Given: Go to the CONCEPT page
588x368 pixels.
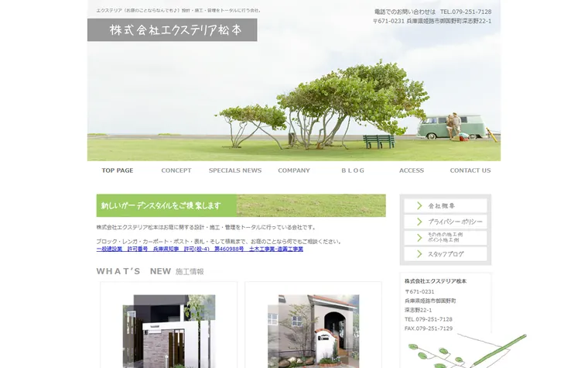Looking at the screenshot, I should 176,170.
